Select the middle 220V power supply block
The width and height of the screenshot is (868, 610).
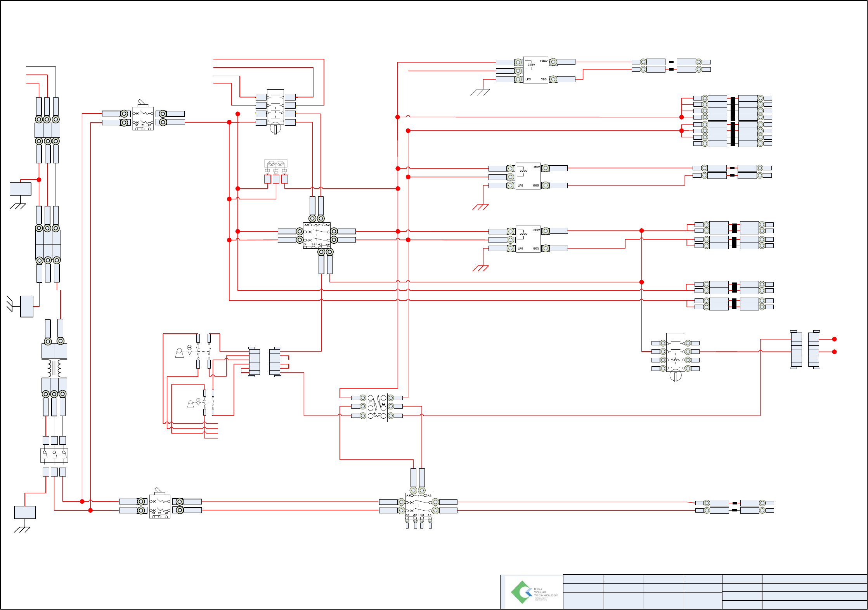528,176
